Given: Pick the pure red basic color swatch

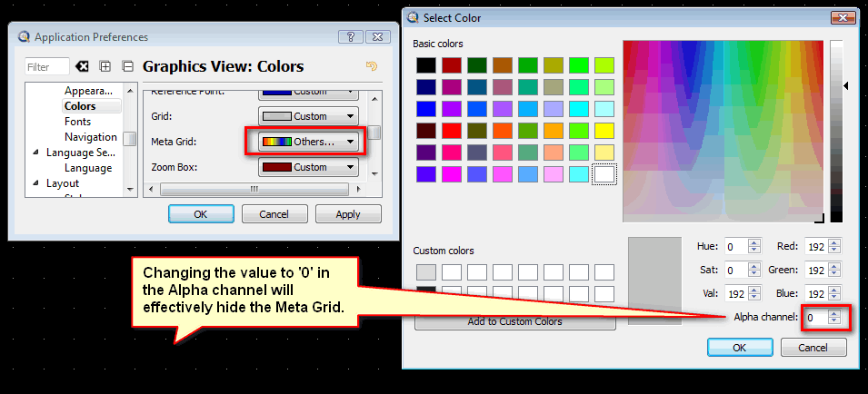Looking at the screenshot, I should [x=452, y=131].
